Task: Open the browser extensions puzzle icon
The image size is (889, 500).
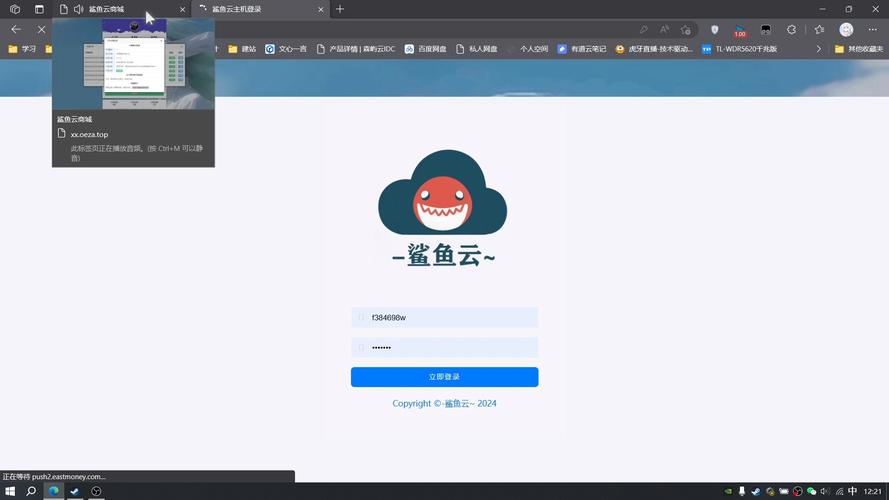Action: click(x=791, y=29)
